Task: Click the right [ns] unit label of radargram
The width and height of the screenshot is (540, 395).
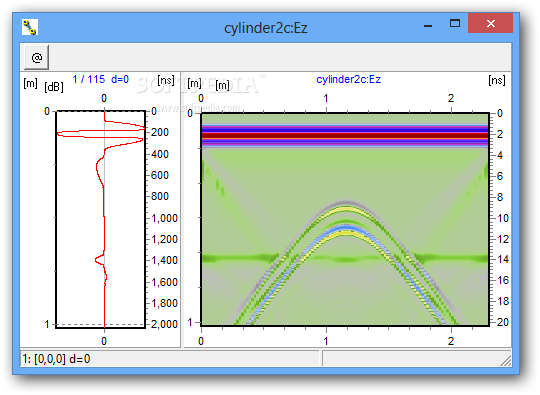Action: tap(497, 80)
